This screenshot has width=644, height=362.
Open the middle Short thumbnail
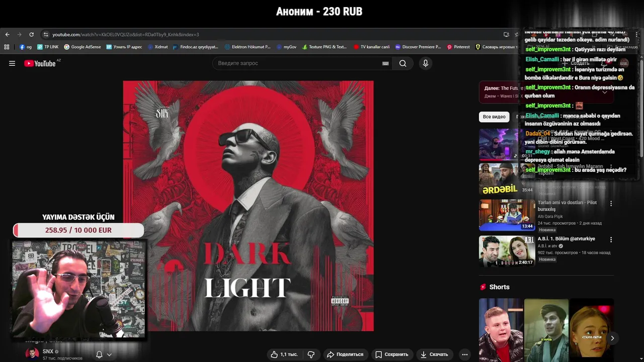click(546, 330)
